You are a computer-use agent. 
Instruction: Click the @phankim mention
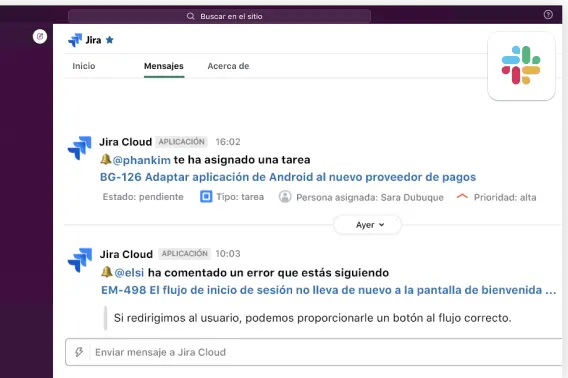pos(141,160)
